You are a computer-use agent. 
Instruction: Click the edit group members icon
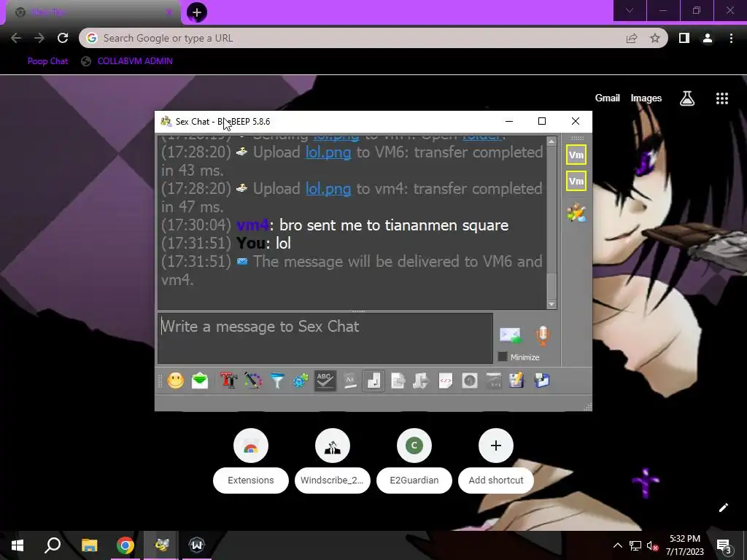click(576, 213)
